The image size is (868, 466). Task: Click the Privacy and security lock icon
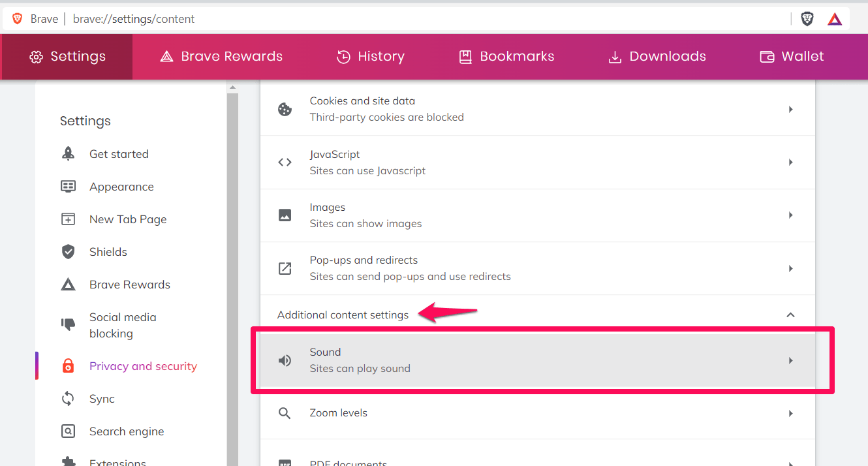(68, 366)
